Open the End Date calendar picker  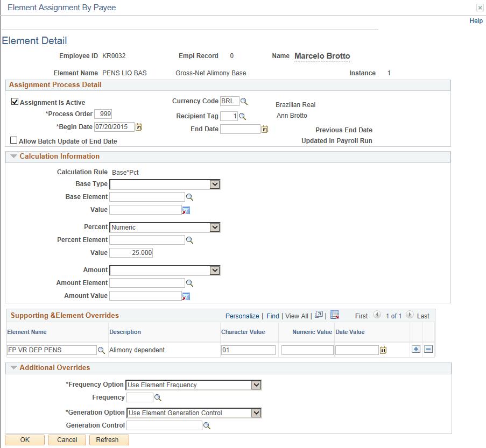[x=264, y=129]
